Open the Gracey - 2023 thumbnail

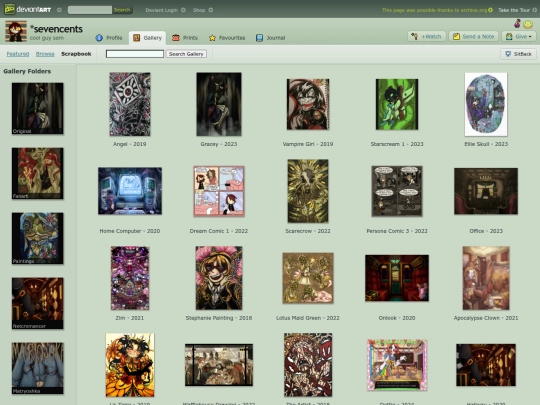point(219,104)
